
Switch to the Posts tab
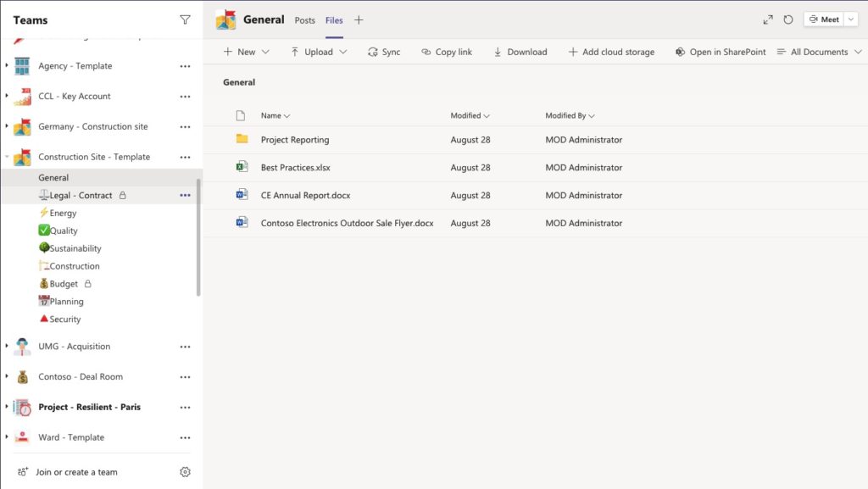[x=304, y=20]
